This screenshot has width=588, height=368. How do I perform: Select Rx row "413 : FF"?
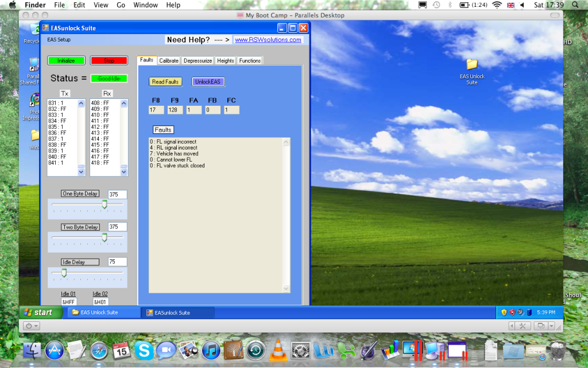(x=100, y=133)
